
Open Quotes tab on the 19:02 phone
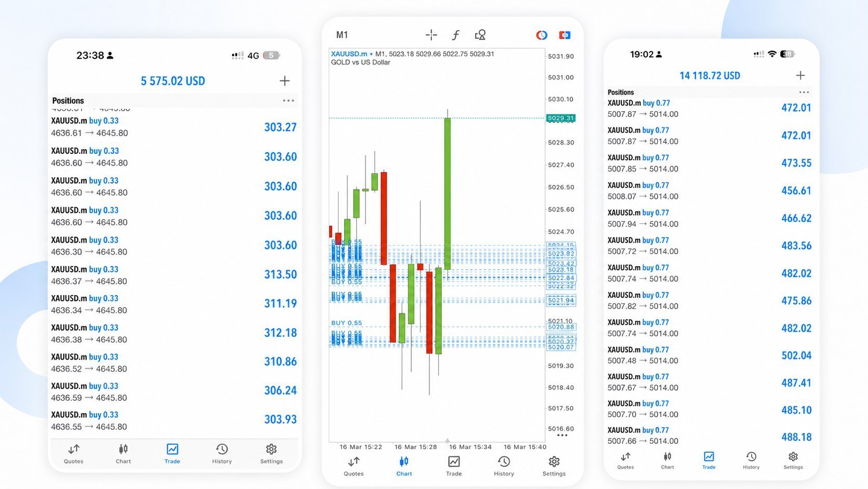(x=626, y=460)
